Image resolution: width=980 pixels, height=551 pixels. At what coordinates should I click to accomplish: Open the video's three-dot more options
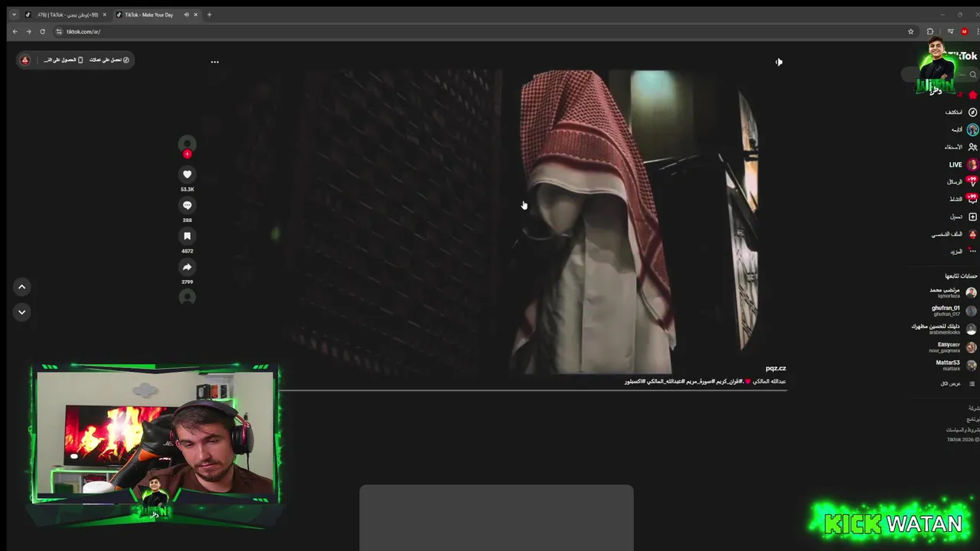coord(214,62)
